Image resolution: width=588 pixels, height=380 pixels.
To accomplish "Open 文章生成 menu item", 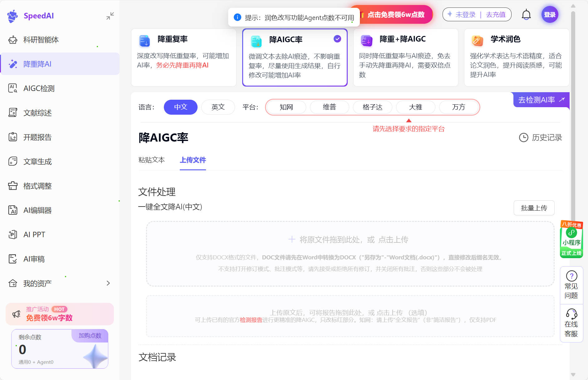I will point(60,162).
